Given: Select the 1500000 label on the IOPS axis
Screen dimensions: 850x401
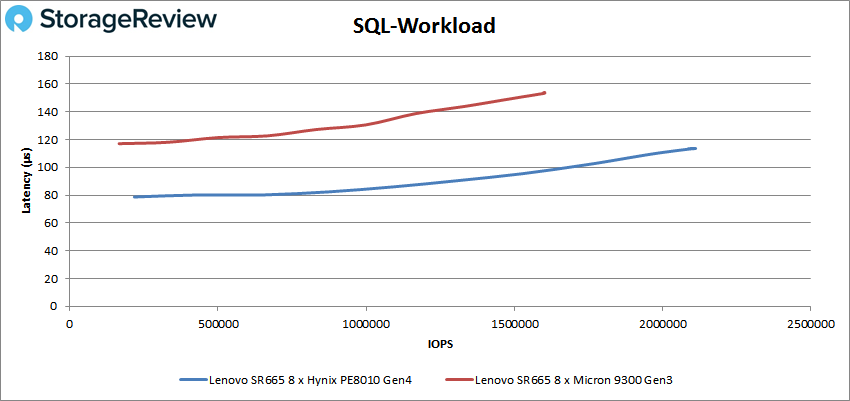Looking at the screenshot, I should pos(514,323).
